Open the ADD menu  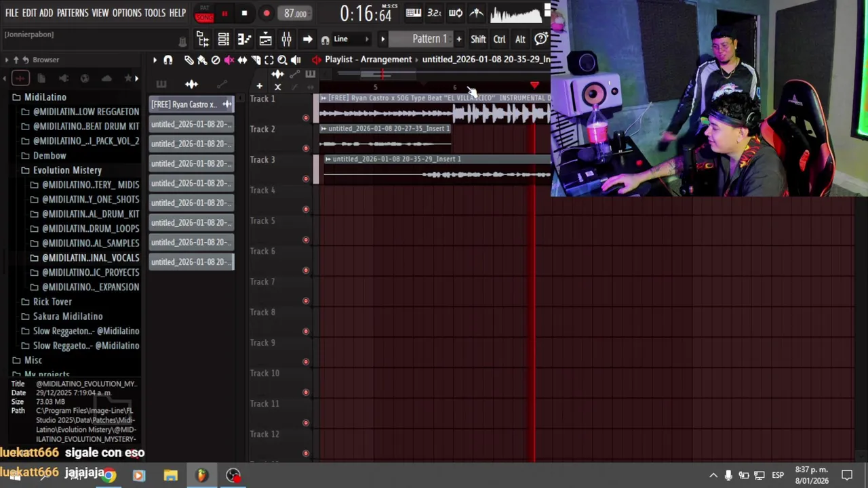(x=46, y=13)
